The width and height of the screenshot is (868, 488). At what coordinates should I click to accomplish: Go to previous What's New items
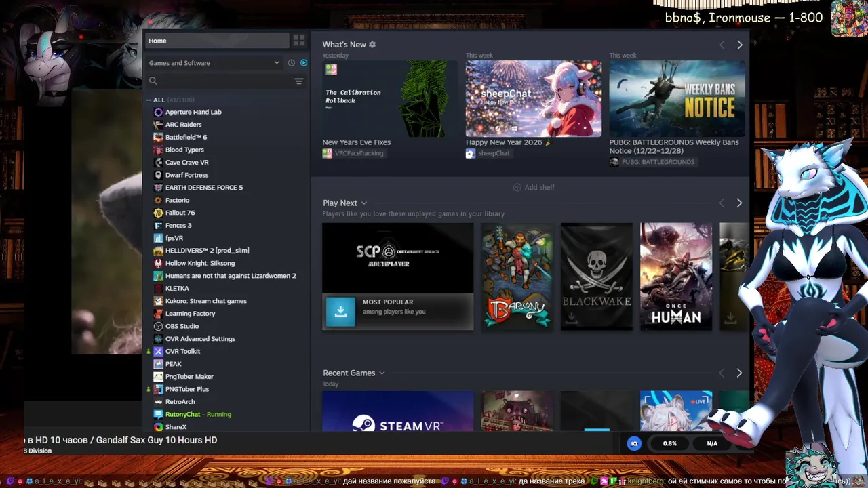pyautogui.click(x=722, y=45)
